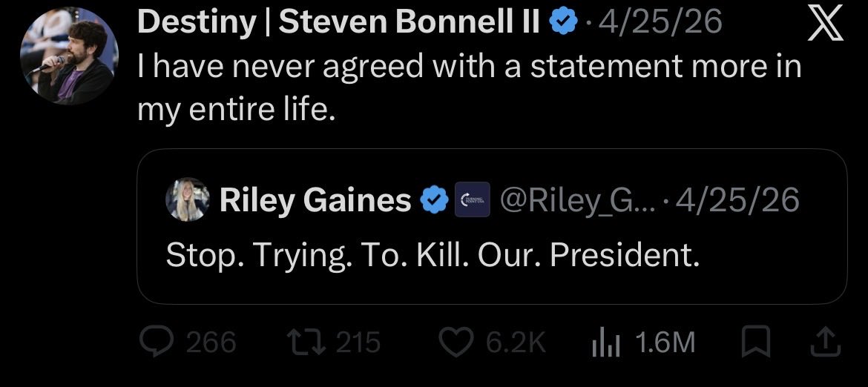
Task: Click the 'I have never agreed' post text
Action: pyautogui.click(x=470, y=88)
